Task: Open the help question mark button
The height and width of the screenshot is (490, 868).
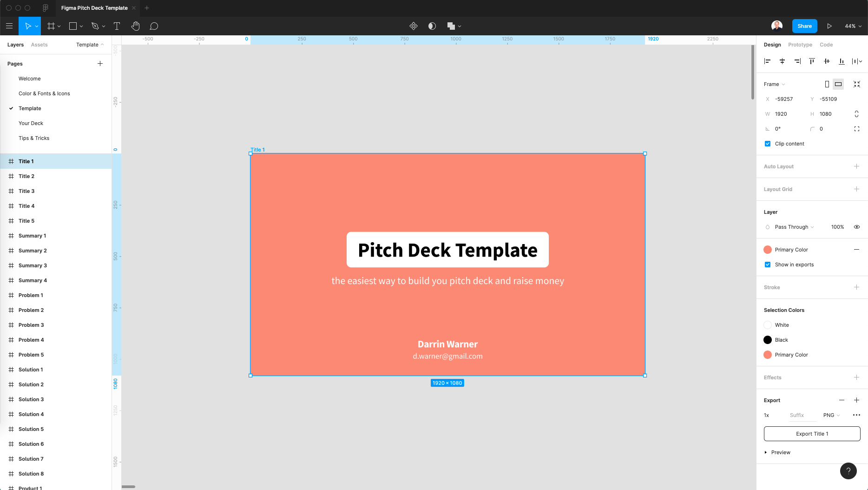Action: (848, 470)
